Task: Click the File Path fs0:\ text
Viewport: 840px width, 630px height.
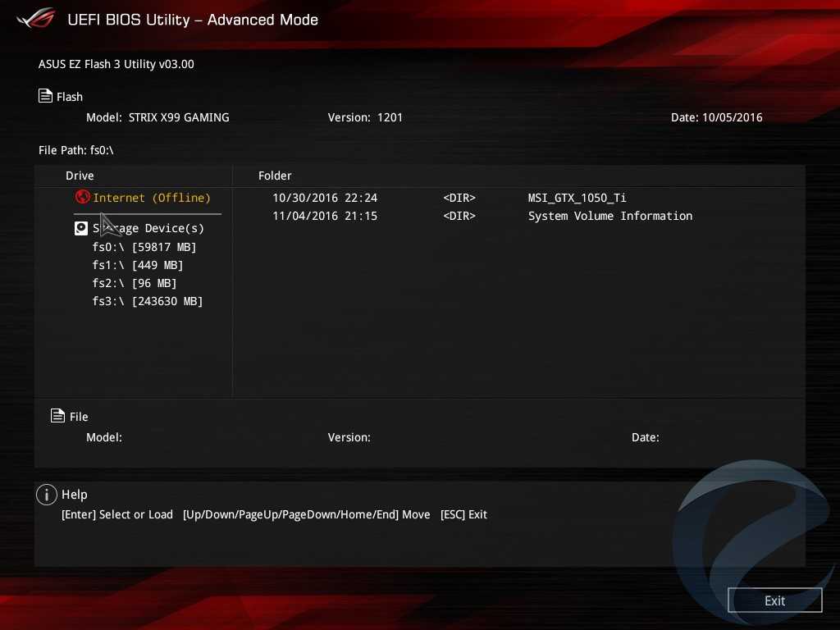Action: tap(75, 150)
